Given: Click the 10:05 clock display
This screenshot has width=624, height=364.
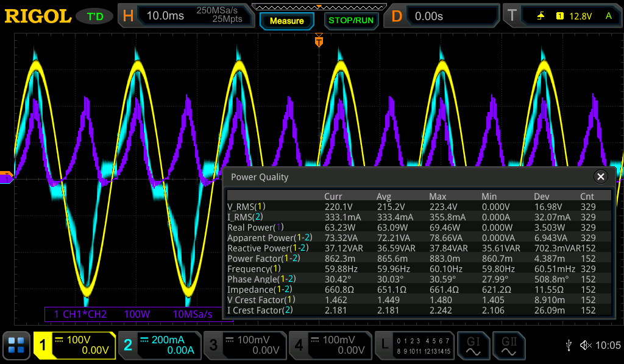Looking at the screenshot, I should pyautogui.click(x=608, y=345).
